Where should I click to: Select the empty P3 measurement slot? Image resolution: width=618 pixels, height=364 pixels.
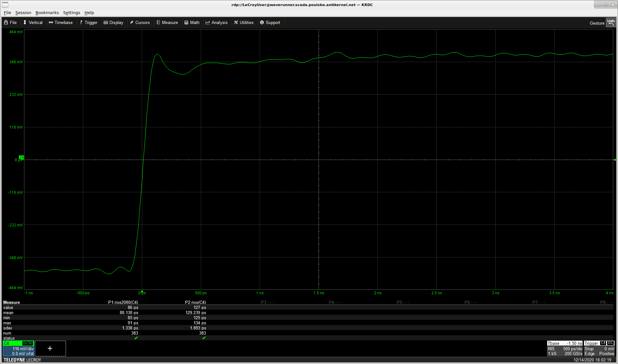coord(267,302)
